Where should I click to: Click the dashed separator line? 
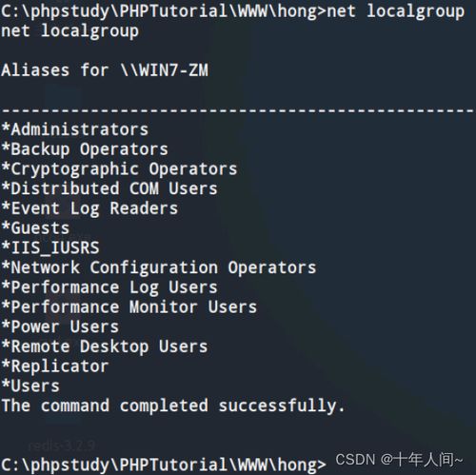238,110
